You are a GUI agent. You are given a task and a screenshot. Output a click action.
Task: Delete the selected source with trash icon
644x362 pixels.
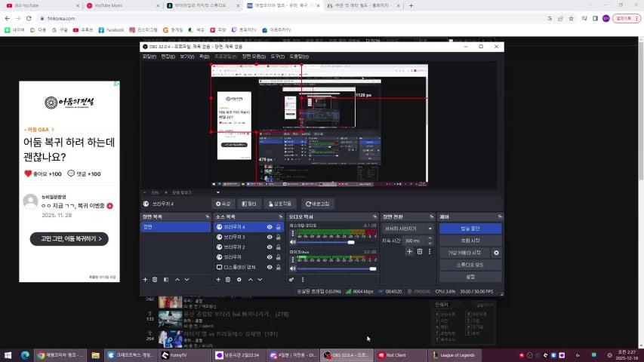[228, 279]
